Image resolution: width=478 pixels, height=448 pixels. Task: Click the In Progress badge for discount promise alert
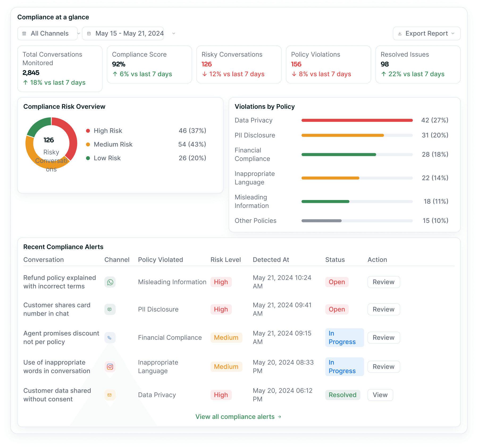345,338
